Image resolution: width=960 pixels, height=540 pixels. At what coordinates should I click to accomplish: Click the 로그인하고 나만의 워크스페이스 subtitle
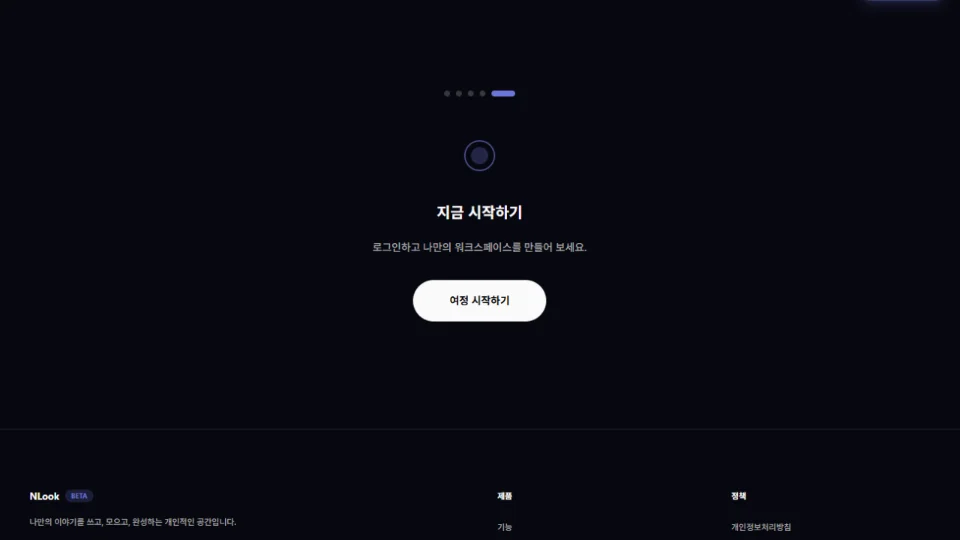pos(479,247)
